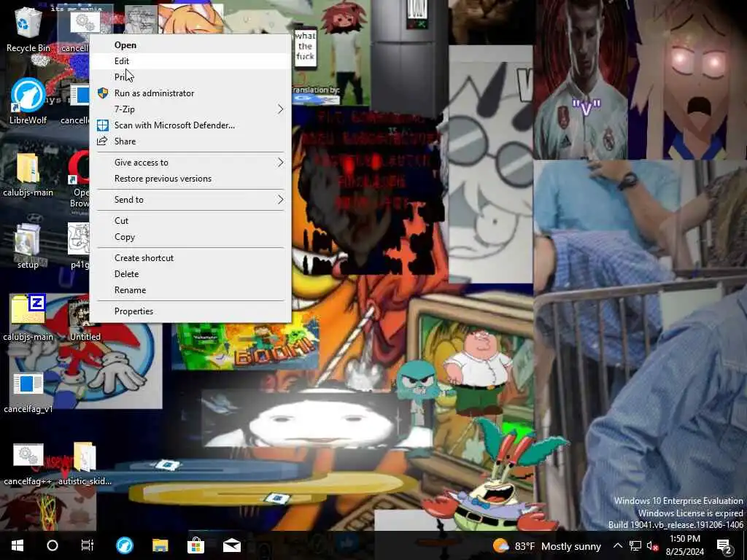This screenshot has height=560, width=747.
Task: Open File Explorer from the taskbar
Action: tap(160, 545)
